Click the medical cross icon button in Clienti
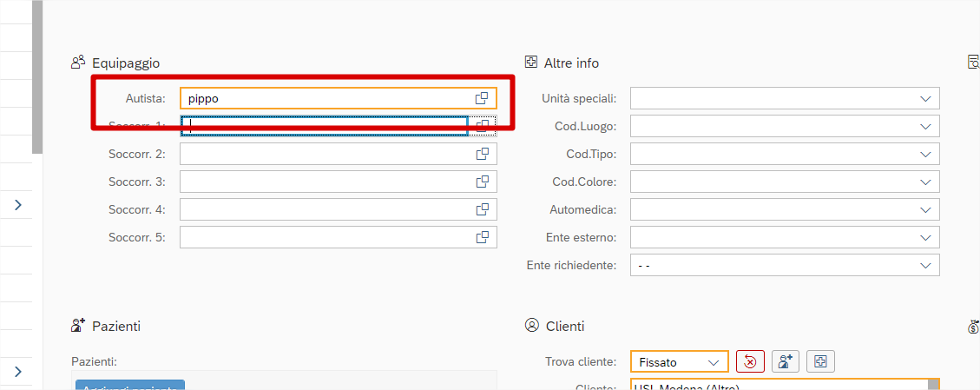The image size is (980, 390). (x=820, y=361)
